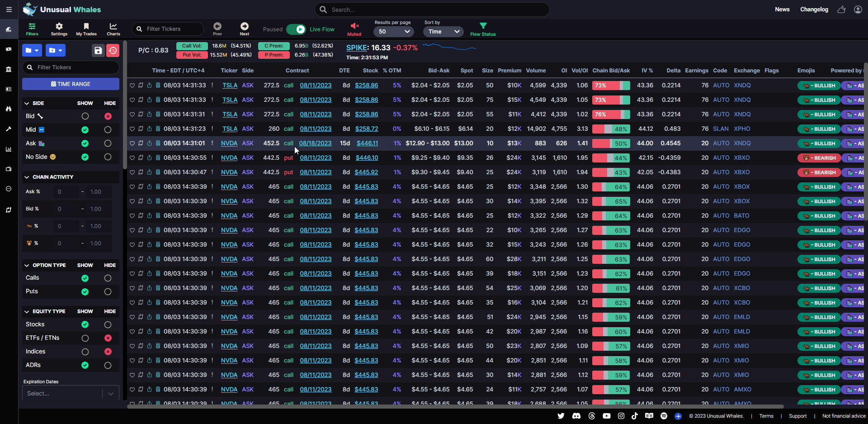Select Hide for Calls
This screenshot has width=868, height=424.
click(108, 278)
